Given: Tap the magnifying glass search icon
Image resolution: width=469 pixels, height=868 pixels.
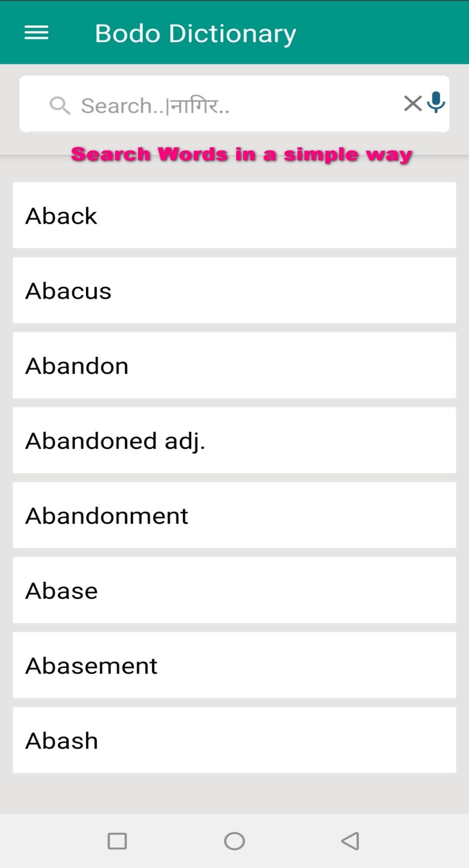Looking at the screenshot, I should [x=60, y=105].
